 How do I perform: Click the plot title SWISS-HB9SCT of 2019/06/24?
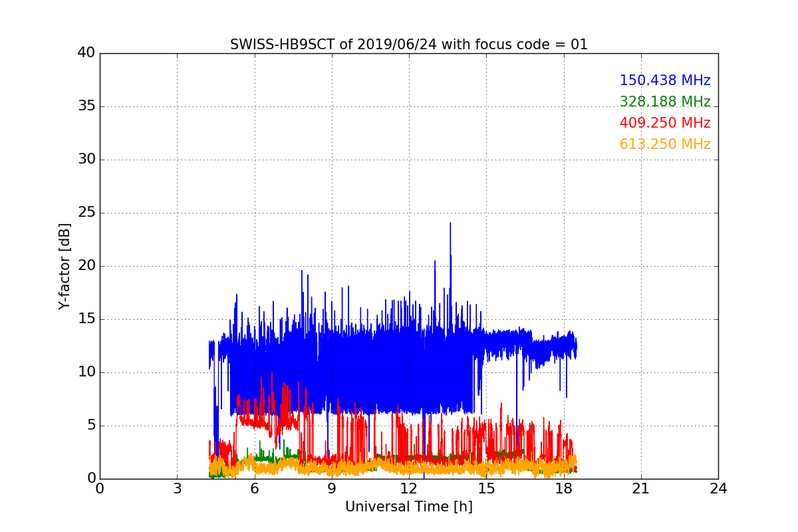[x=409, y=45]
